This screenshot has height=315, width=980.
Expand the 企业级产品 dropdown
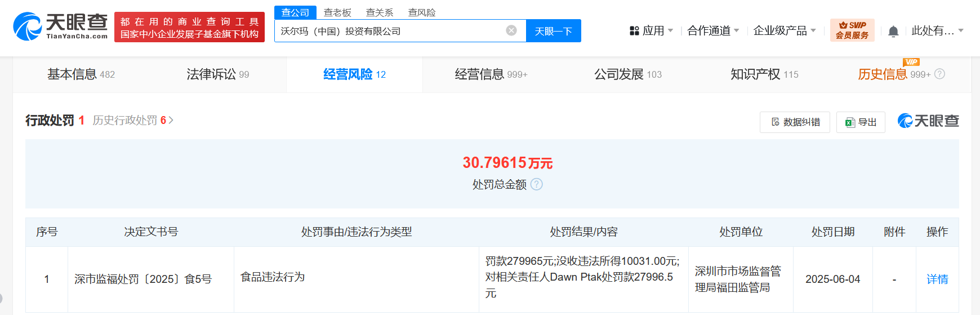tap(785, 30)
